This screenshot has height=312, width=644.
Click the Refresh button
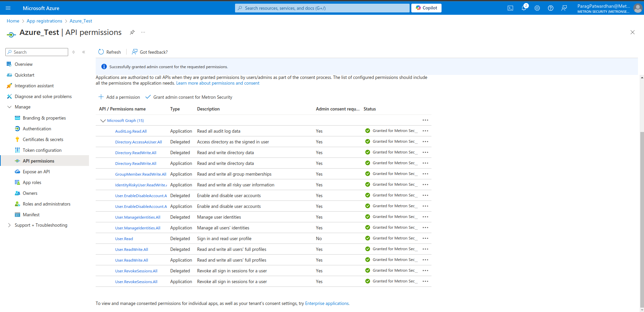tap(109, 52)
